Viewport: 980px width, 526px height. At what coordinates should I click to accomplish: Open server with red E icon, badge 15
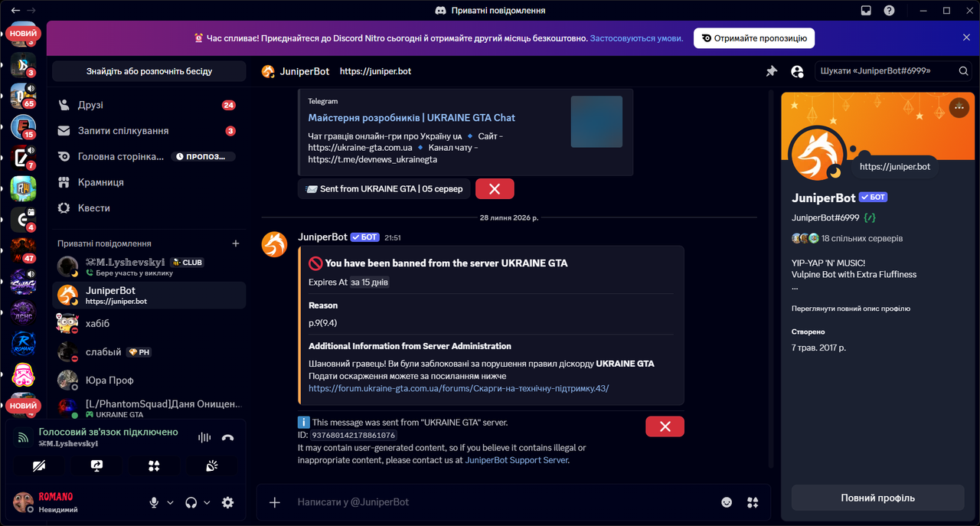tap(23, 126)
